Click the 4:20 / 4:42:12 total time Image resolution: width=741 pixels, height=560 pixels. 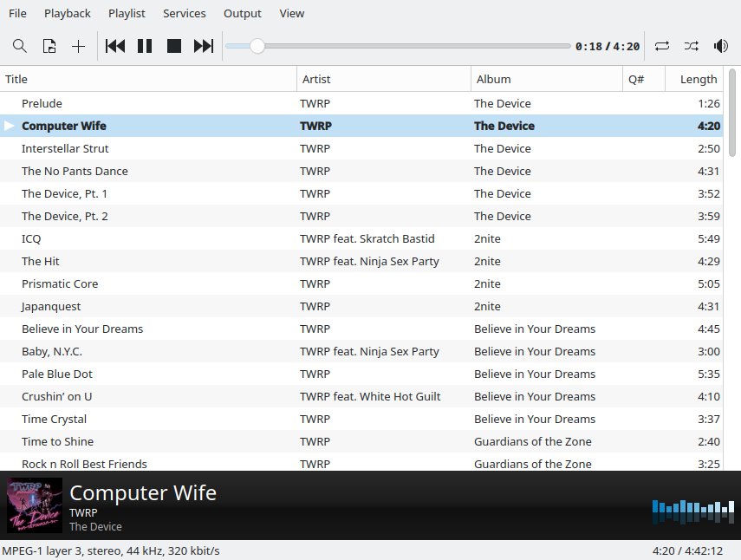coord(687,551)
